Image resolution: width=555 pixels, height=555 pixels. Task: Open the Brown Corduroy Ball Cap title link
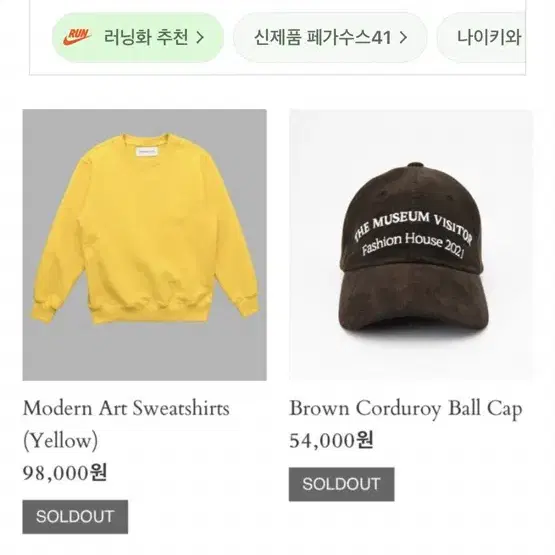coord(406,408)
